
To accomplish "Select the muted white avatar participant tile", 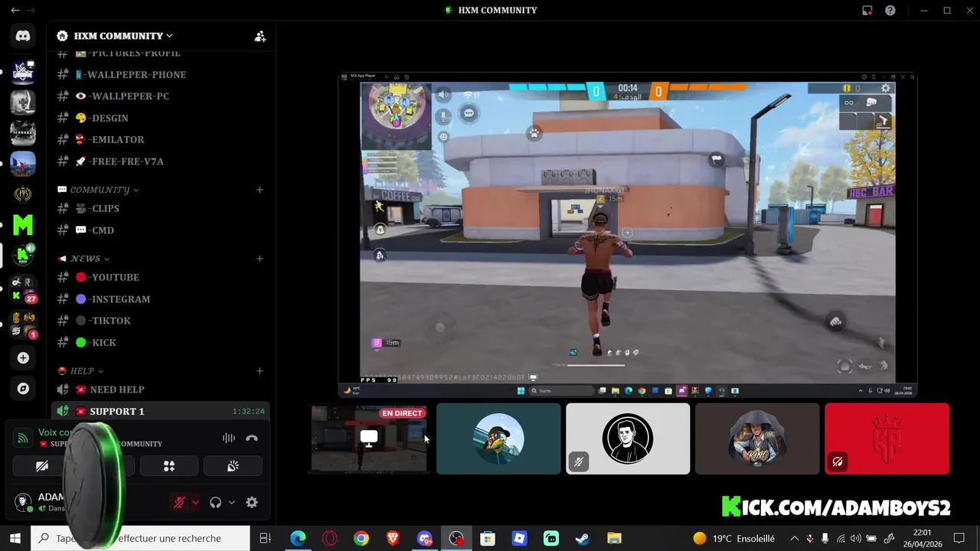I will pos(628,439).
